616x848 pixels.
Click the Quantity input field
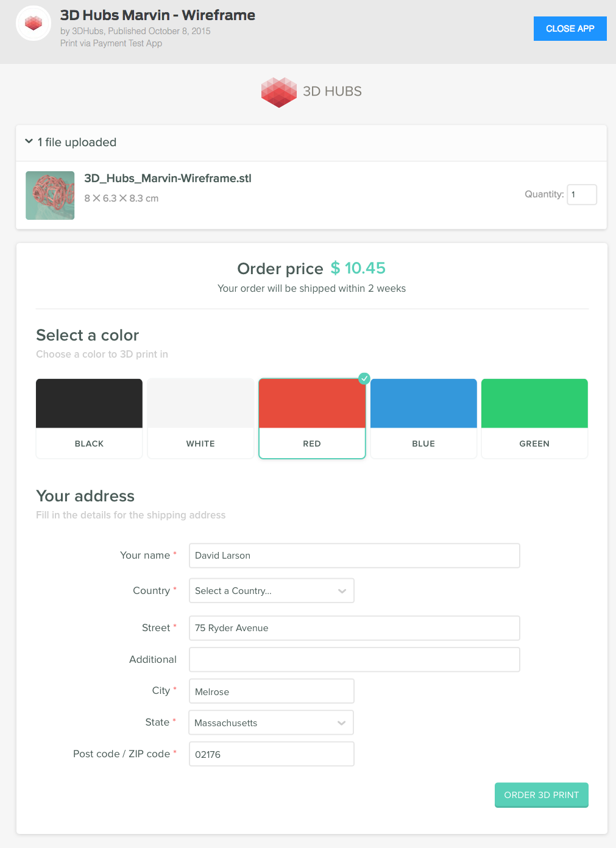click(581, 195)
